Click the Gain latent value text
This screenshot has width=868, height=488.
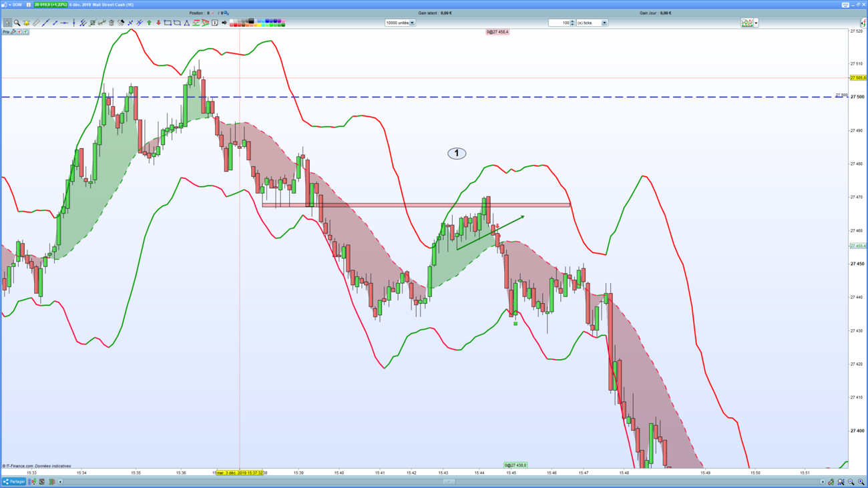click(x=446, y=13)
